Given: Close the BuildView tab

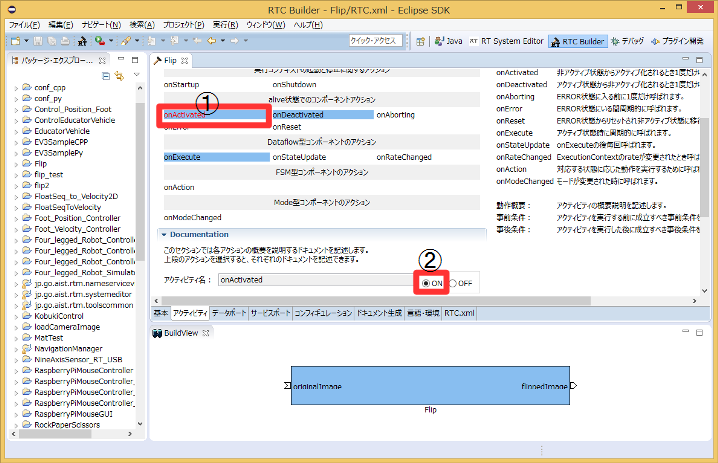Looking at the screenshot, I should pyautogui.click(x=206, y=333).
